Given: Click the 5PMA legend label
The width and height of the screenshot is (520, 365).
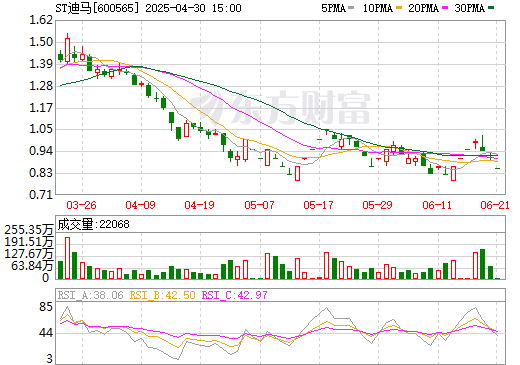Looking at the screenshot, I should coord(333,8).
